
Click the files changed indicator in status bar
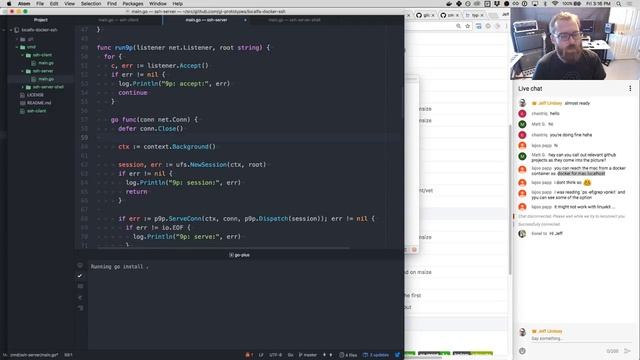pos(348,355)
